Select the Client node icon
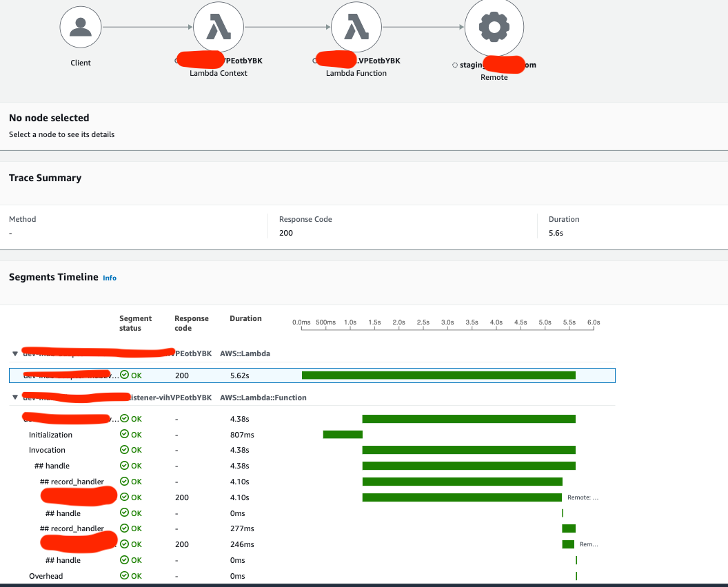 tap(81, 27)
